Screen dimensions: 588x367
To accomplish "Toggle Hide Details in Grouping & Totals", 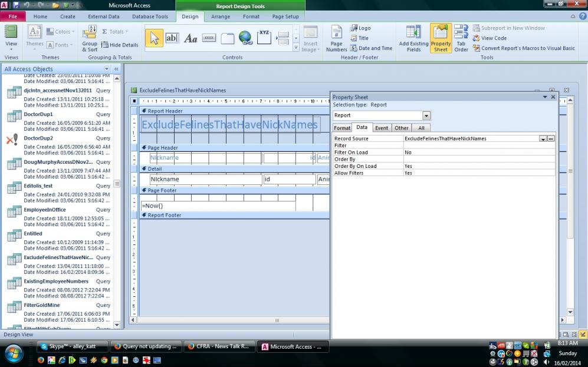I will [x=120, y=45].
